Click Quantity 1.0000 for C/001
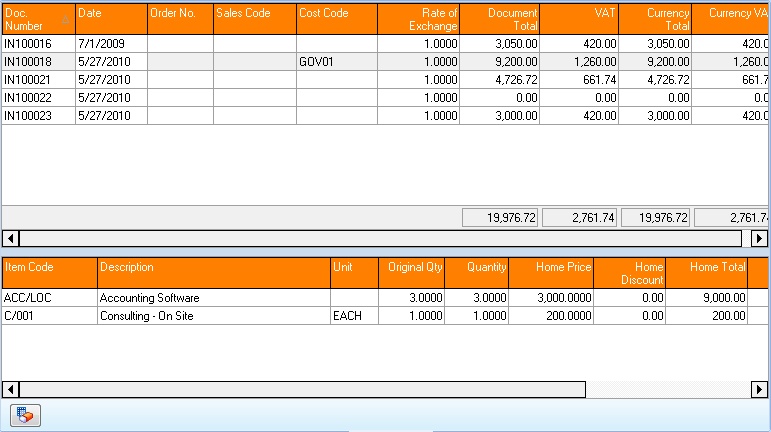This screenshot has width=771, height=432. [x=490, y=316]
